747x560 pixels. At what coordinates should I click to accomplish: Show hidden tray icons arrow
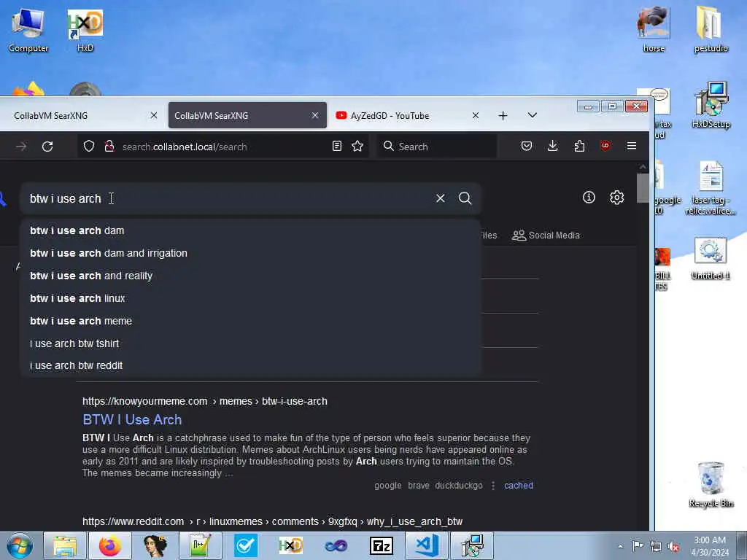pos(620,546)
